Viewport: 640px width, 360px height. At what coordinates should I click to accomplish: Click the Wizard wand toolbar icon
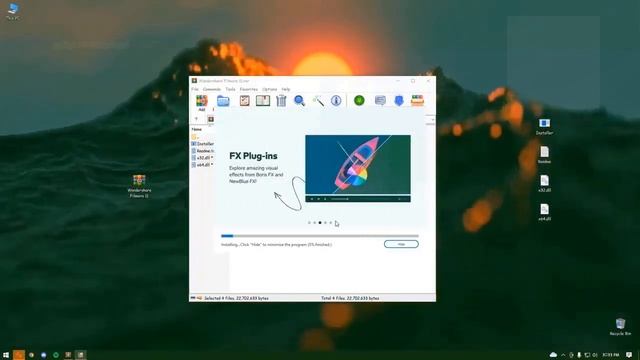(318, 100)
